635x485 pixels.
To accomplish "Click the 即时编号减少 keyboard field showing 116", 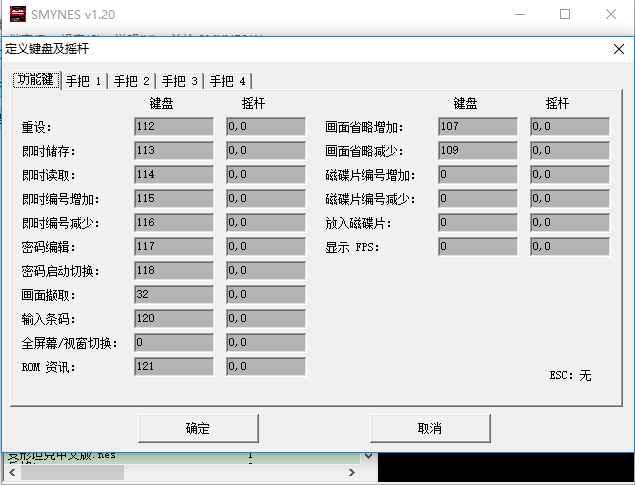I will (x=174, y=222).
